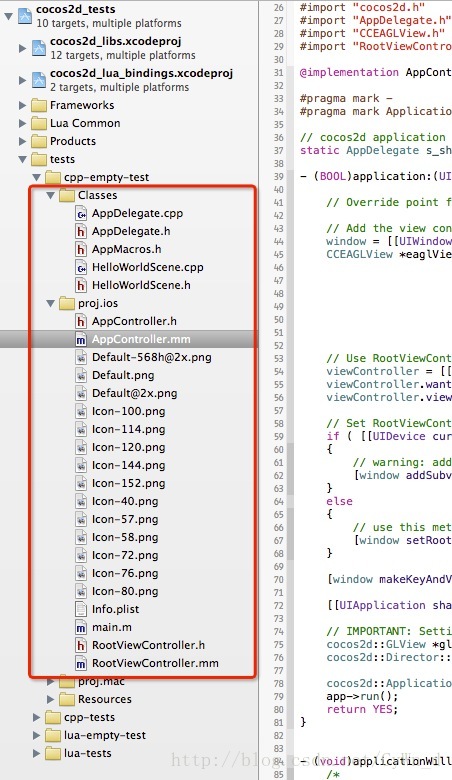The height and width of the screenshot is (780, 452).
Task: Select Default@2x.png file
Action: pyautogui.click(x=134, y=393)
